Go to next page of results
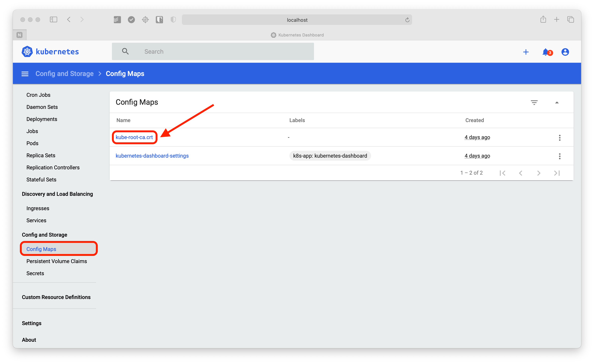 (539, 173)
